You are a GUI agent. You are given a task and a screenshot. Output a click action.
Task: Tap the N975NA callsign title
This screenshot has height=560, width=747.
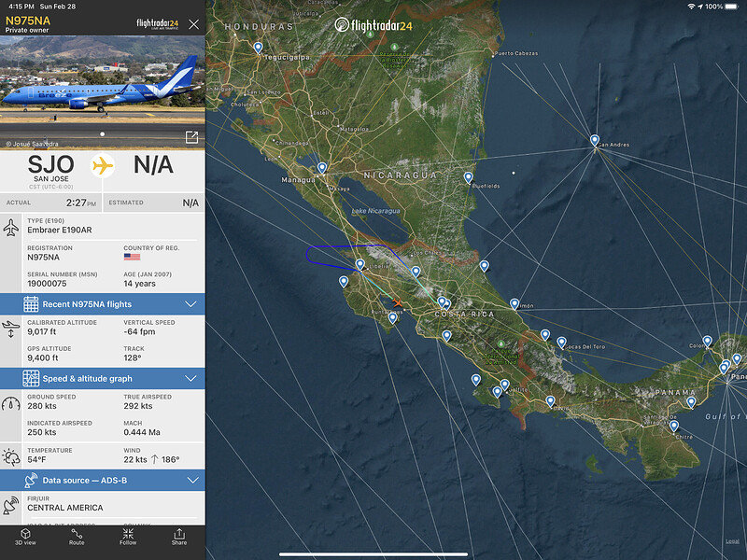coord(28,21)
